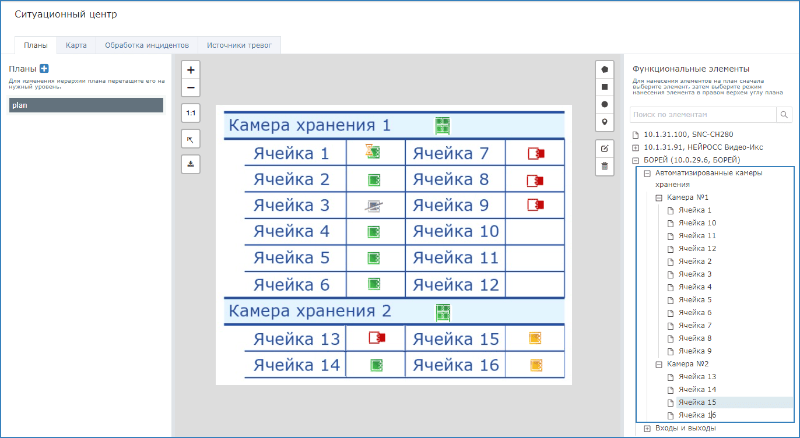Reset plan scale to 1:1

pyautogui.click(x=190, y=113)
